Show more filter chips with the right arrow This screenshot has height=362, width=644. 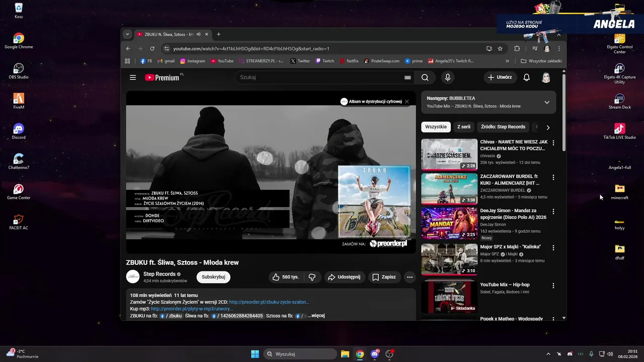548,127
